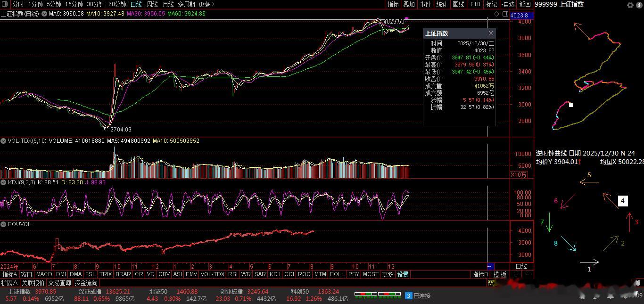Open the info icon beside the gear
This screenshot has height=304, width=644.
coord(639,5)
